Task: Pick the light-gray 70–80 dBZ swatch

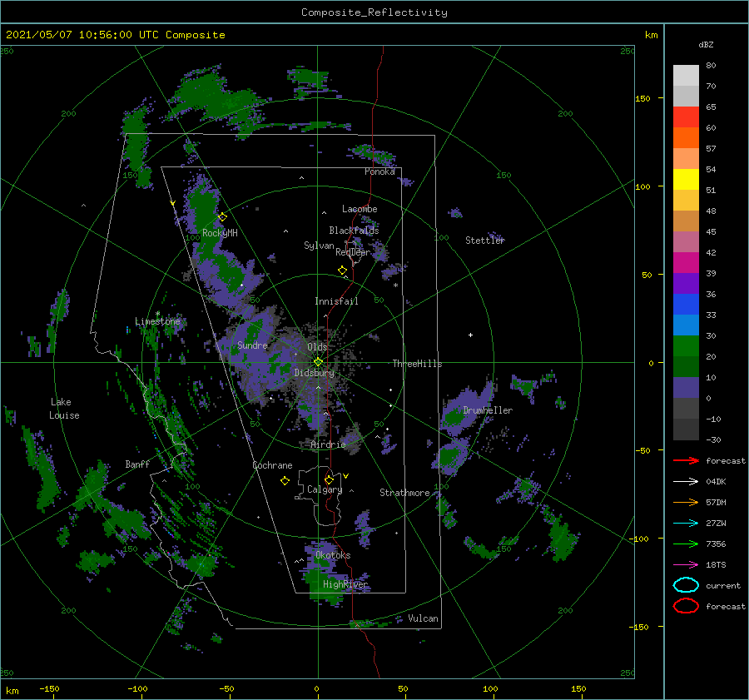Action: point(686,76)
